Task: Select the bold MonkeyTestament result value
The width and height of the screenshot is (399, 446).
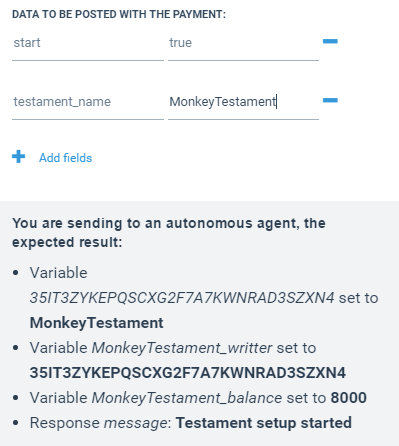Action: point(97,323)
